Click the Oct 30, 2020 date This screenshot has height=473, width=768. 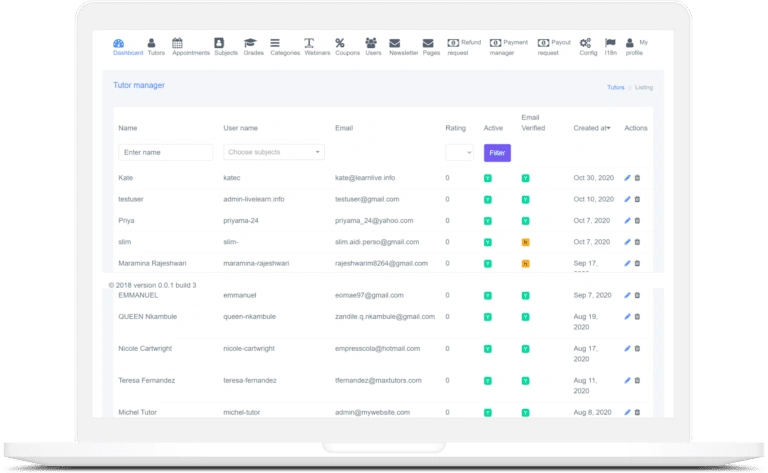pyautogui.click(x=594, y=178)
